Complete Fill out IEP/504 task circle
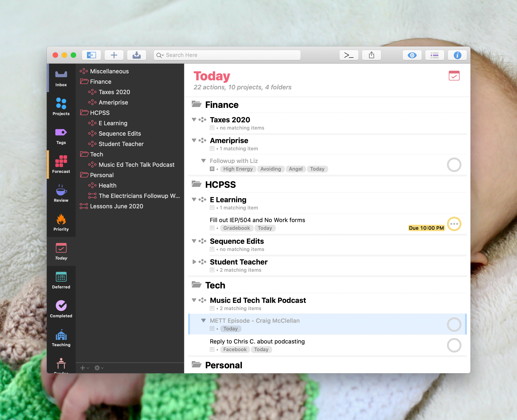The image size is (517, 420). tap(454, 224)
